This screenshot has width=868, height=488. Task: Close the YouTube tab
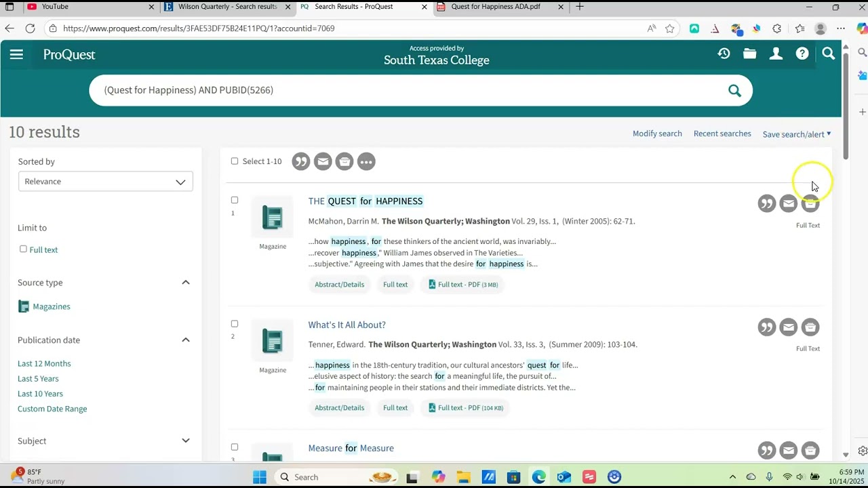click(151, 7)
